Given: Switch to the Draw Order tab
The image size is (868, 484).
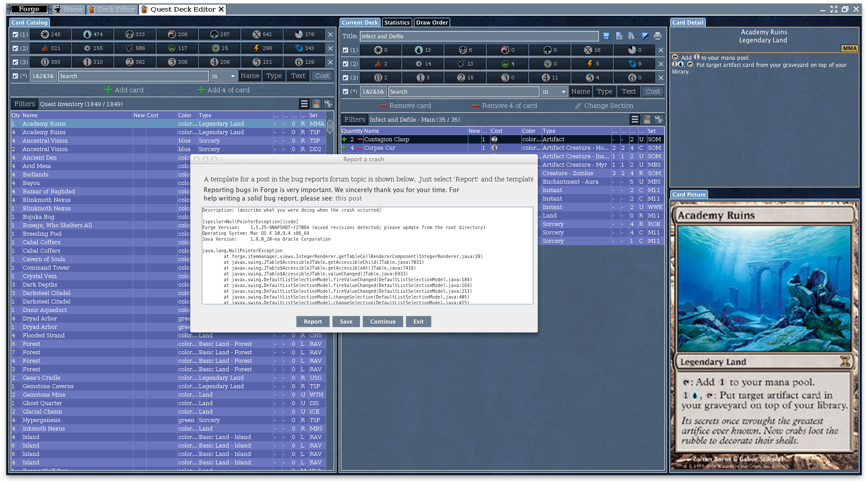Looking at the screenshot, I should 432,22.
